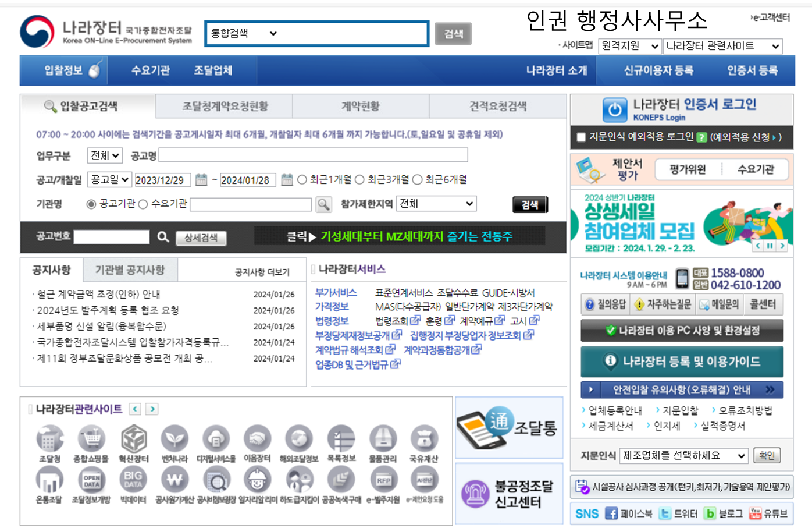
Task: Open the 참가제한지역 전체 dropdown
Action: (436, 204)
